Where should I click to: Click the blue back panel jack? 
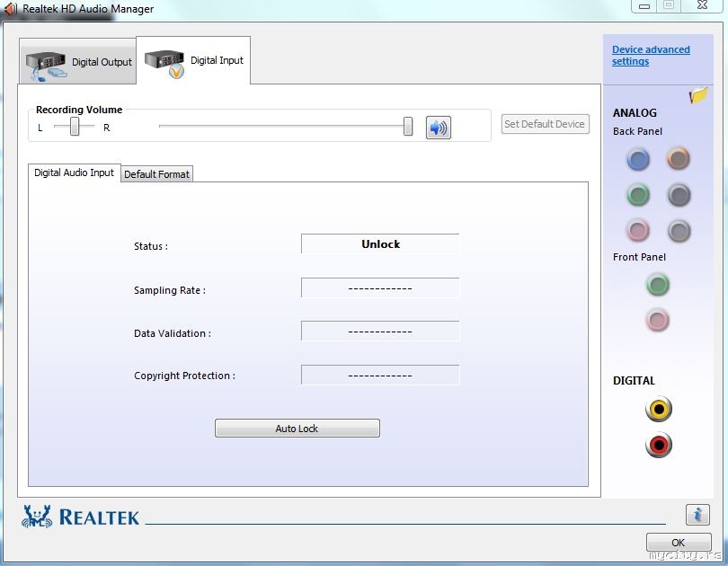coord(638,159)
